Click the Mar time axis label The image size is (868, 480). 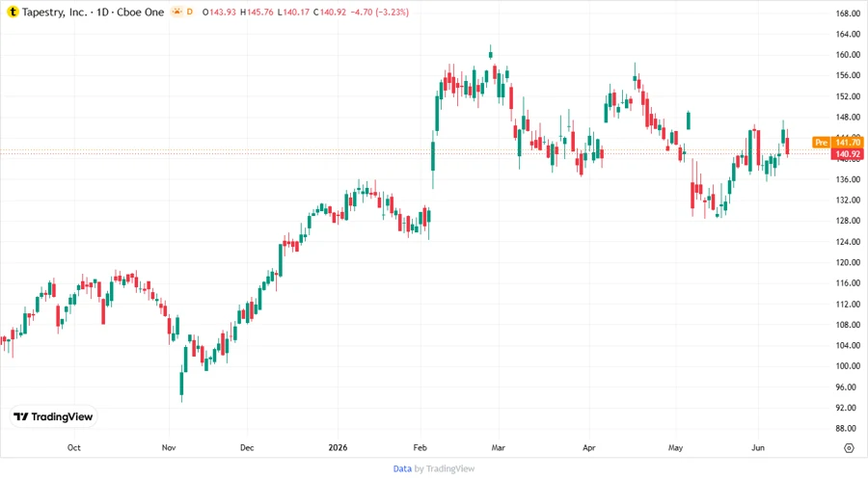pos(499,448)
